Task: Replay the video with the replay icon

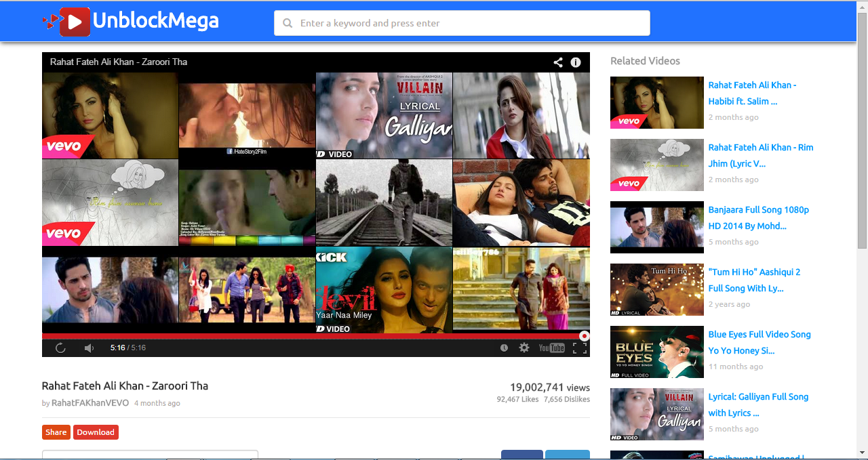Action: pyautogui.click(x=60, y=348)
